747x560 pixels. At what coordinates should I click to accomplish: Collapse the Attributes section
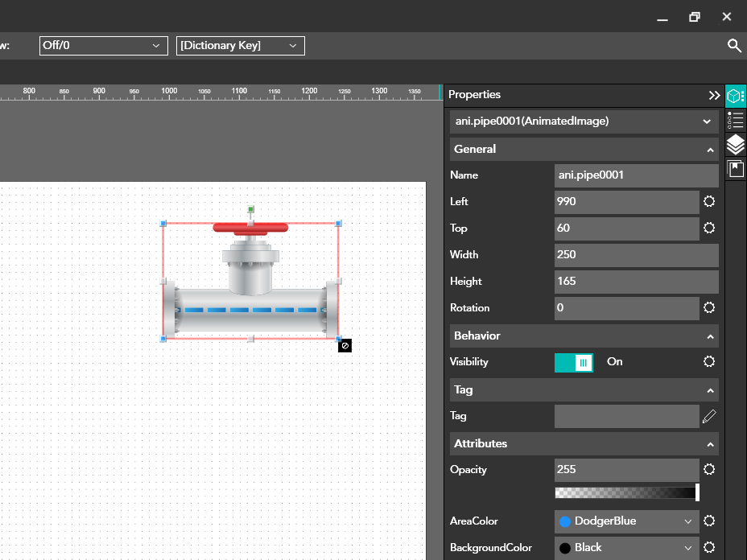point(710,444)
